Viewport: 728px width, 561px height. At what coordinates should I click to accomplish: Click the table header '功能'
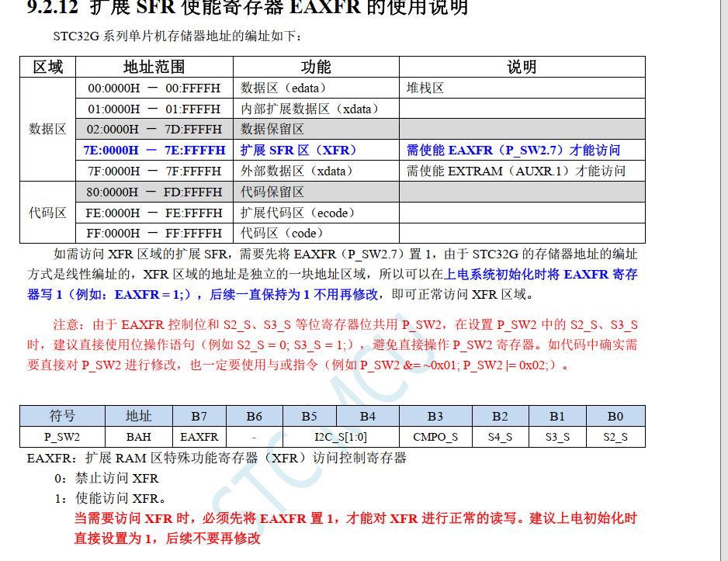(x=316, y=67)
